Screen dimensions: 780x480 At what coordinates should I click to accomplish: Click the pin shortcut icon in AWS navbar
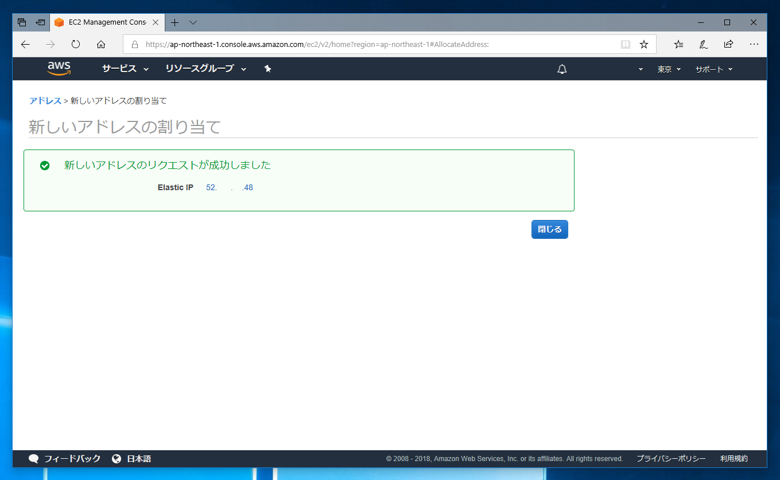[268, 69]
